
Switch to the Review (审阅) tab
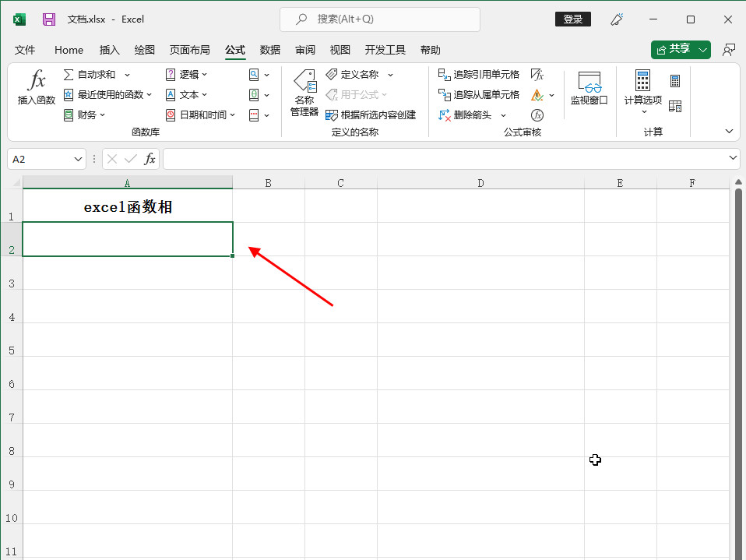point(305,50)
